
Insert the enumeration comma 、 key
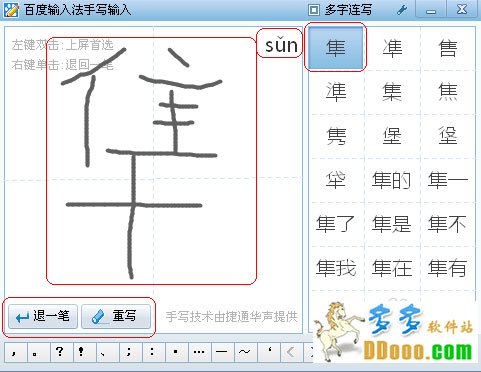coord(107,352)
